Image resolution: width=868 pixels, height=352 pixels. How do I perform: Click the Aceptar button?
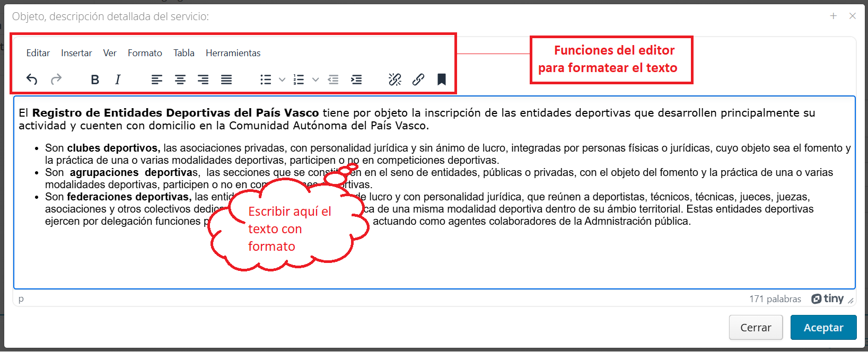(x=823, y=328)
